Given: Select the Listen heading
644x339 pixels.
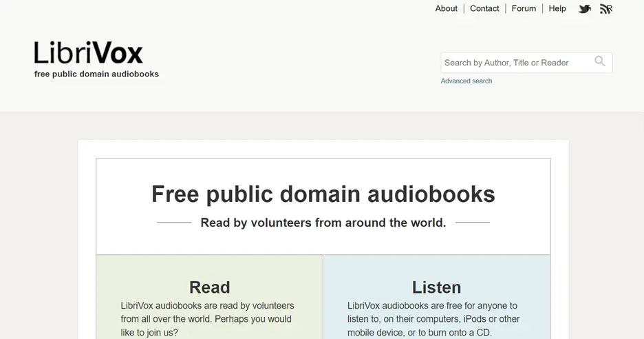Looking at the screenshot, I should (x=436, y=287).
